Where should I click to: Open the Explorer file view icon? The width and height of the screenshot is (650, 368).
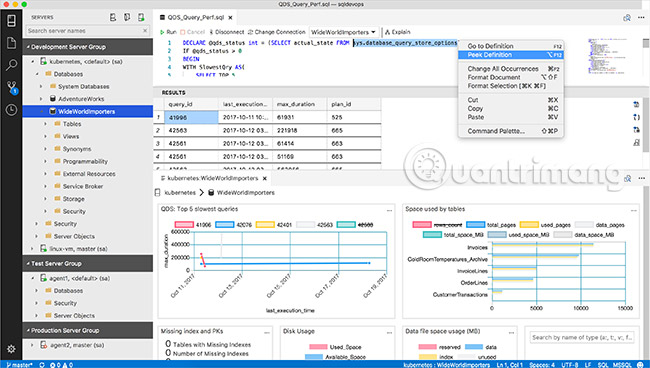click(11, 43)
